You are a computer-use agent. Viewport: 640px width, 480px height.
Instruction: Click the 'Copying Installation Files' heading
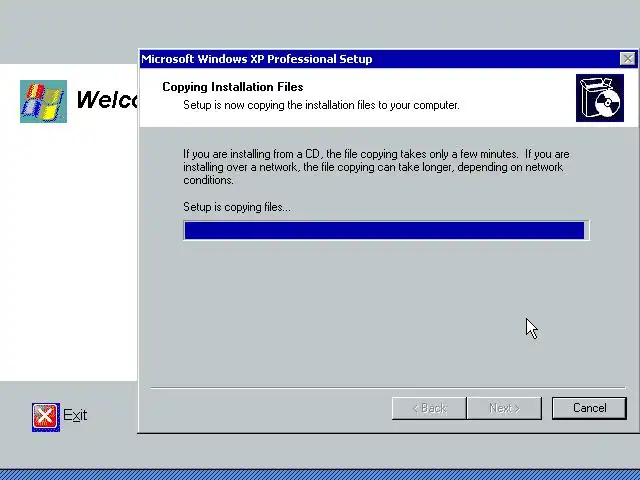click(233, 87)
